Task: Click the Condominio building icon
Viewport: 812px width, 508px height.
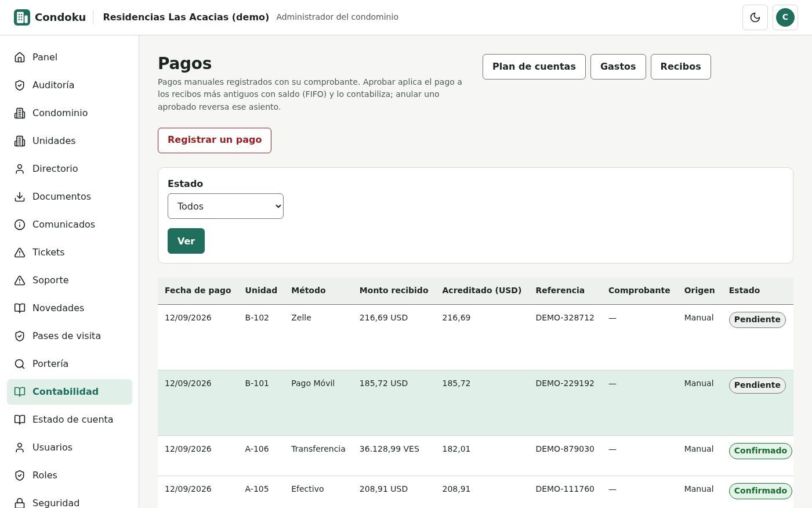Action: pos(20,113)
